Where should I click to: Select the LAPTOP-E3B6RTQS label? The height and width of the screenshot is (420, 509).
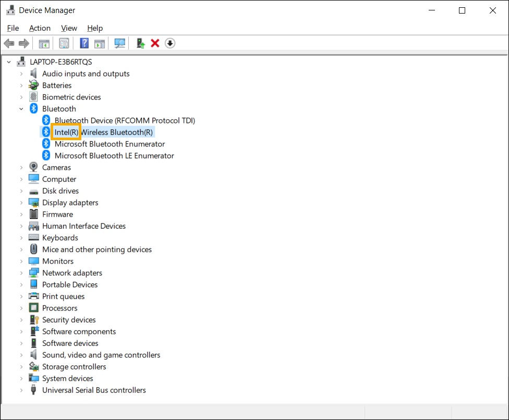[x=61, y=61]
